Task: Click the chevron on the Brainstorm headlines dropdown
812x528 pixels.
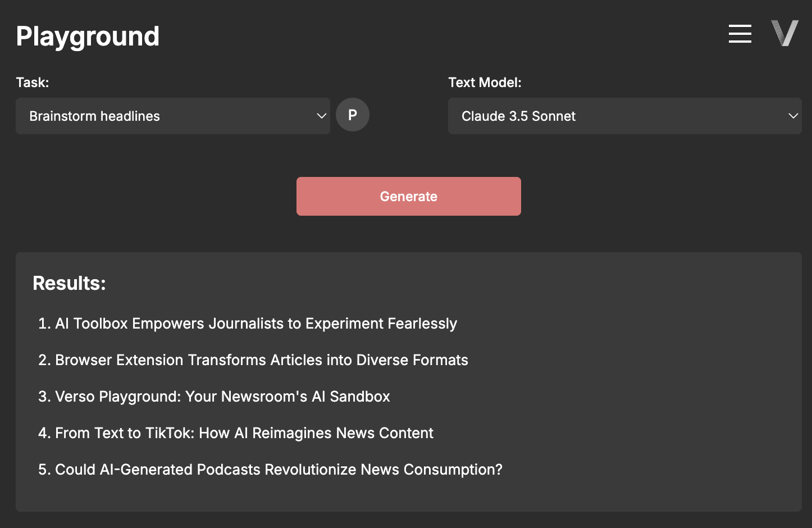Action: coord(321,116)
